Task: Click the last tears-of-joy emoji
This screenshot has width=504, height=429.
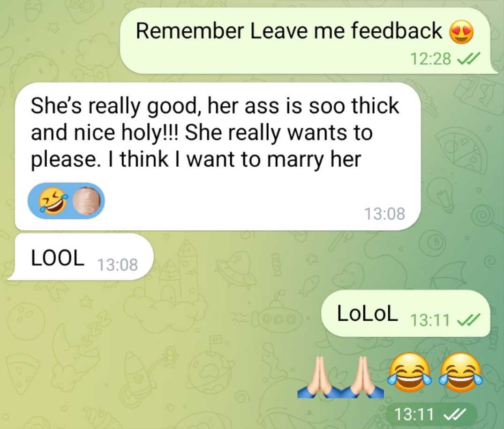Action: [461, 372]
